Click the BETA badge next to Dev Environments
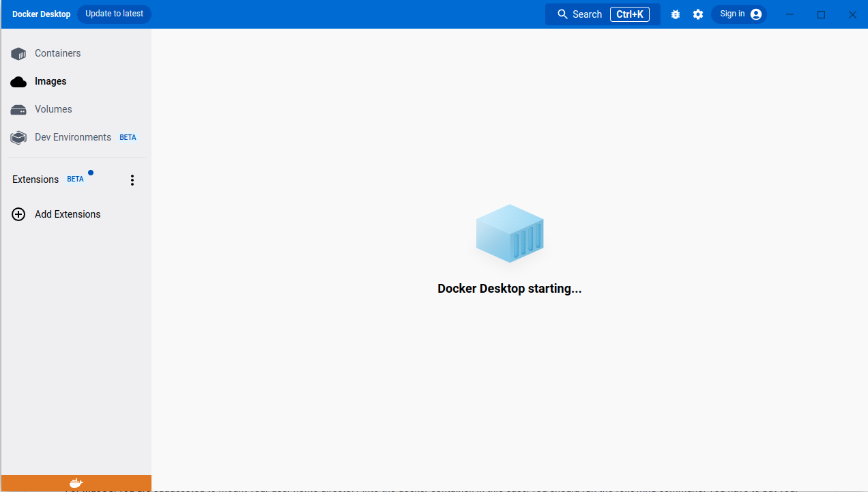 pyautogui.click(x=128, y=137)
